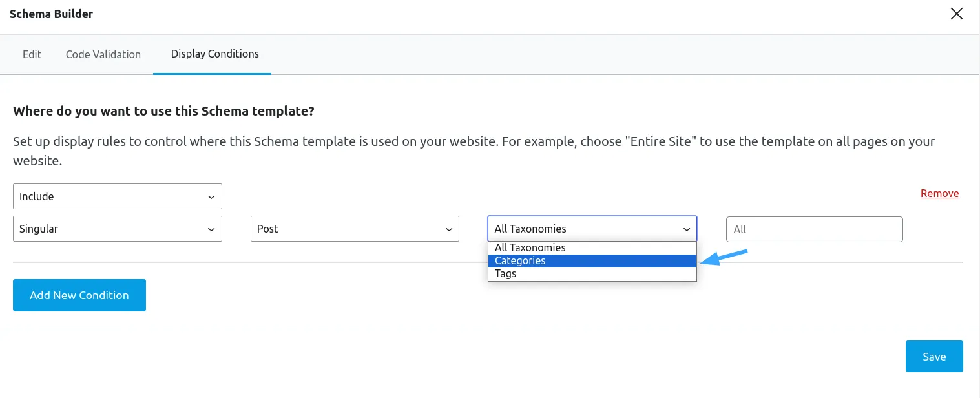Expand the Singular dropdown
980x398 pixels.
pos(118,229)
